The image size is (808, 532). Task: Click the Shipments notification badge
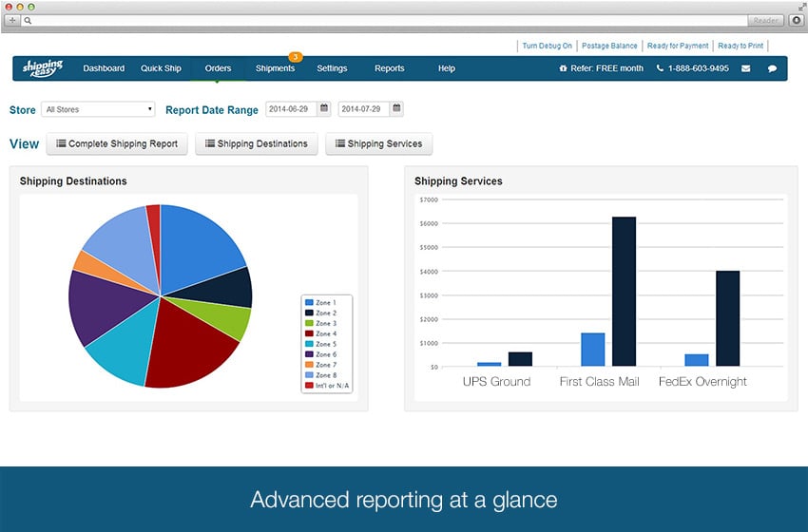(295, 57)
